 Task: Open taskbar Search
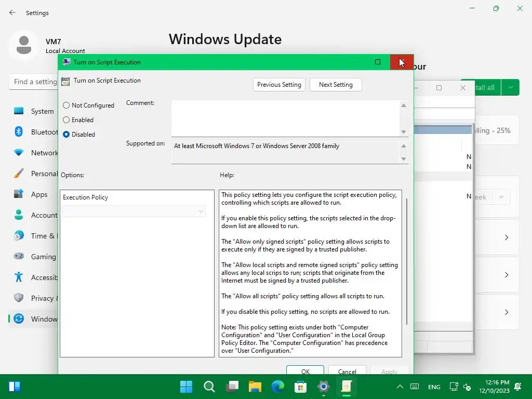tap(209, 387)
